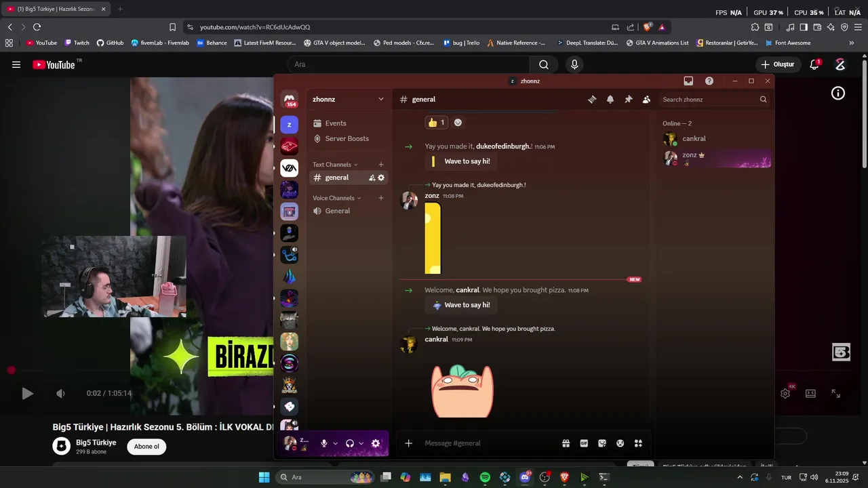Click Wave to say hi for dukeofedinburgh
The image size is (868, 488).
tap(460, 161)
